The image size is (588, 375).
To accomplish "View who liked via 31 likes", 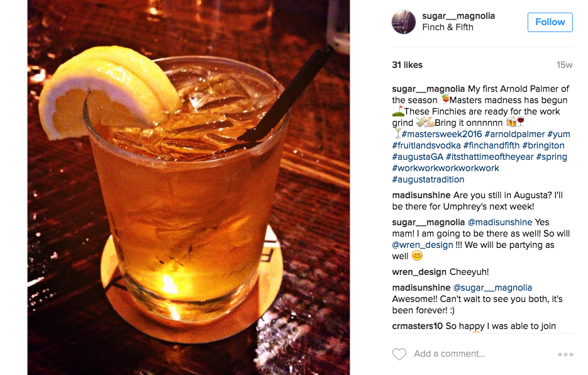I will [x=407, y=65].
